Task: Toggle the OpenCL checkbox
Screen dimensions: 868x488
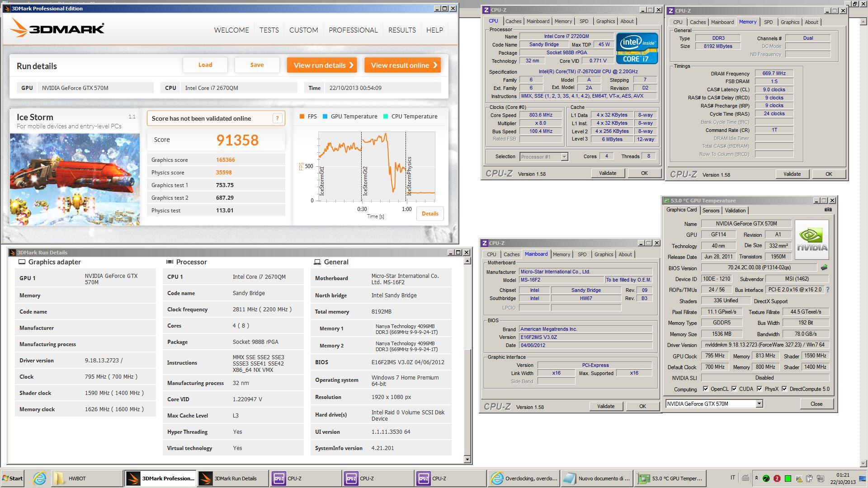Action: 705,389
